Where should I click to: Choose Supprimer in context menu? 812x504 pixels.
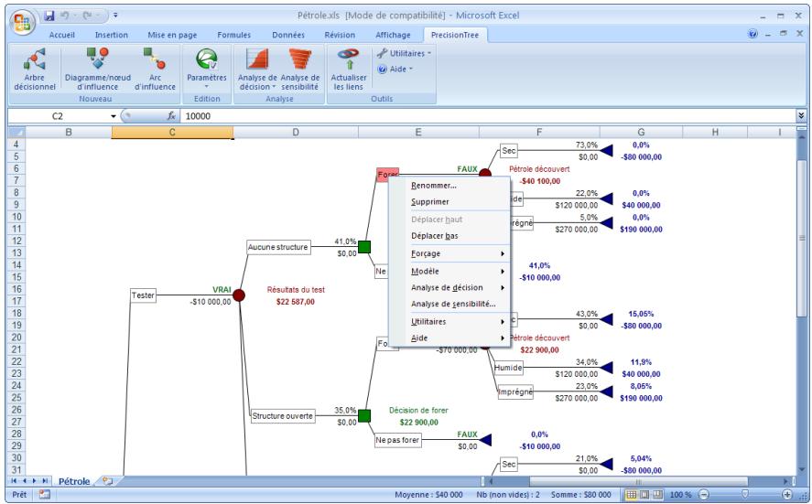pos(449,202)
